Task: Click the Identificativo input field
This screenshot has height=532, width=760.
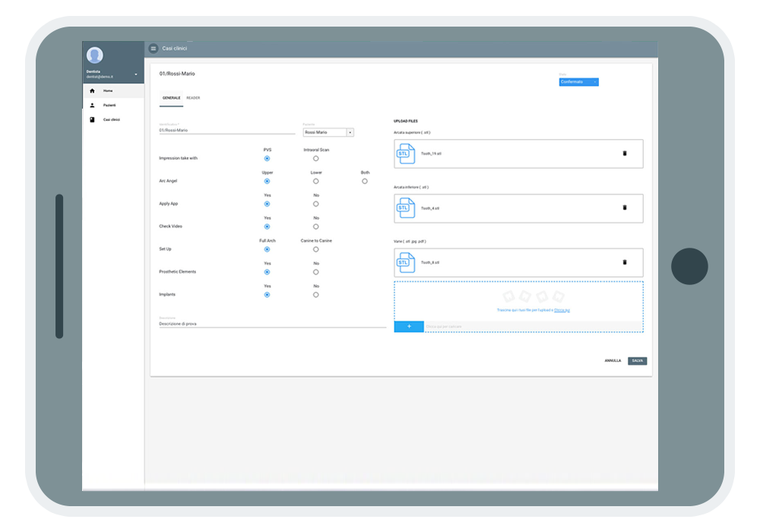Action: pos(226,130)
